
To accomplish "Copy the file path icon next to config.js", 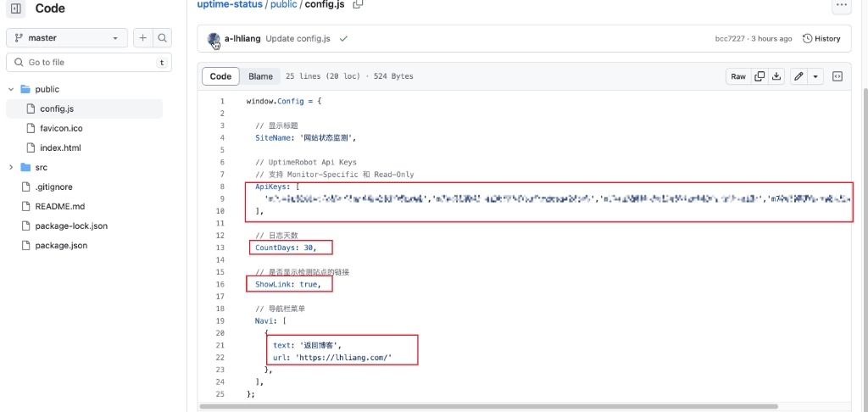I will pos(358,4).
